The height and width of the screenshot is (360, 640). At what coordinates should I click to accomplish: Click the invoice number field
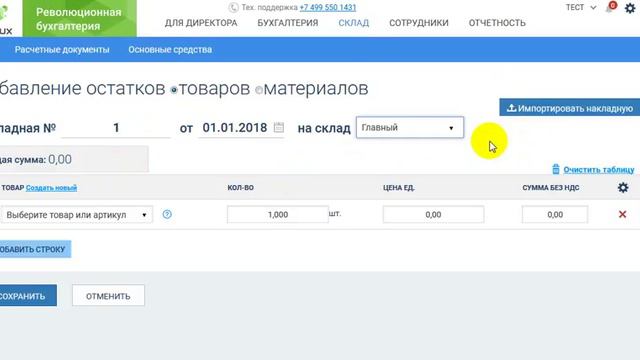point(116,128)
